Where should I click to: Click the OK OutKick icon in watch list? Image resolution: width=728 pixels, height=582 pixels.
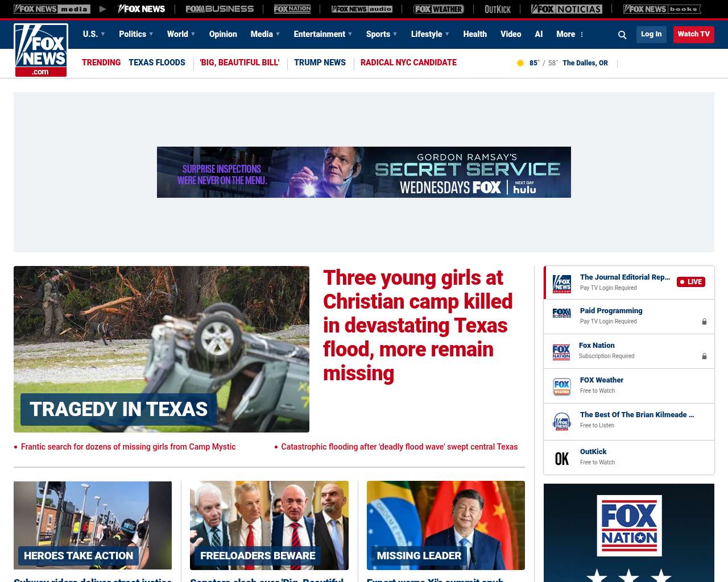click(562, 459)
